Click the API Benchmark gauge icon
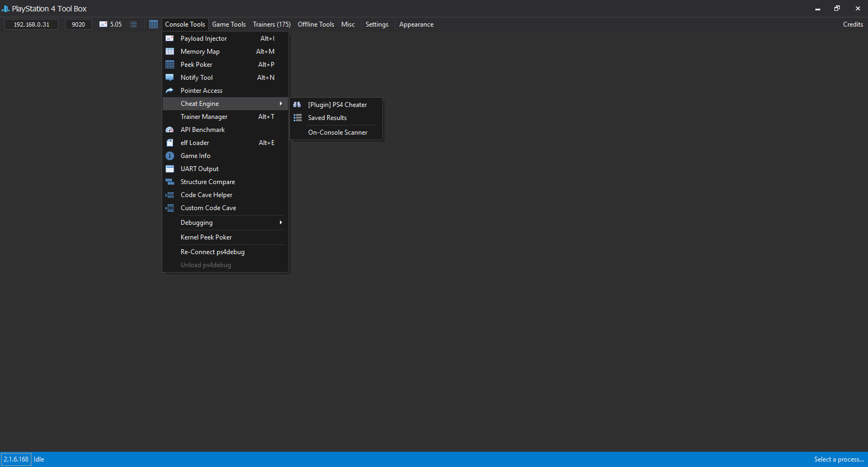The image size is (868, 467). [x=170, y=130]
